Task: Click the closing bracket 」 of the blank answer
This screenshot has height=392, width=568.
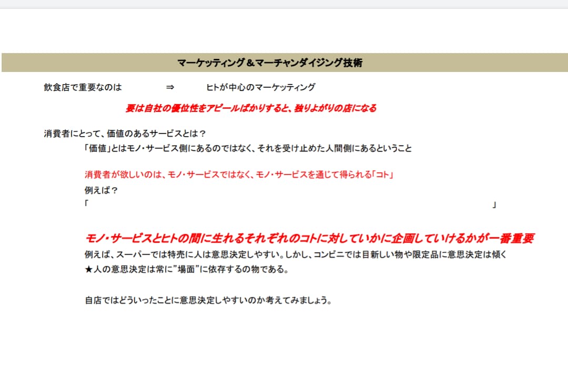Action: (x=494, y=205)
